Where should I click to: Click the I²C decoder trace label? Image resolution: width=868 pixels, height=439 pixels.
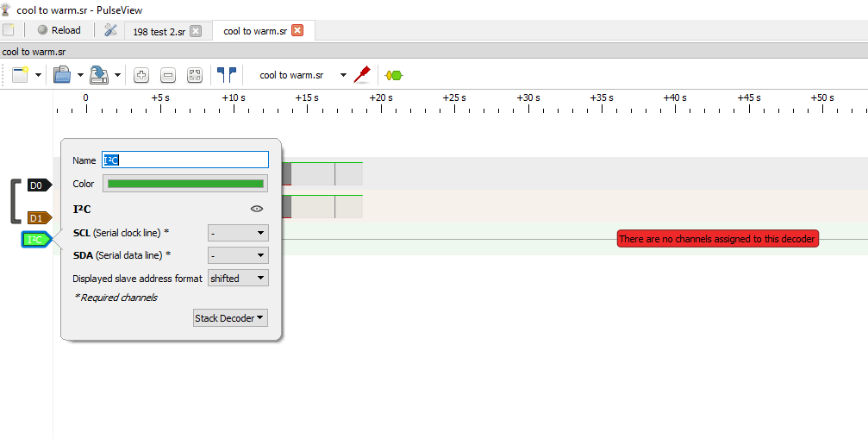tap(36, 240)
